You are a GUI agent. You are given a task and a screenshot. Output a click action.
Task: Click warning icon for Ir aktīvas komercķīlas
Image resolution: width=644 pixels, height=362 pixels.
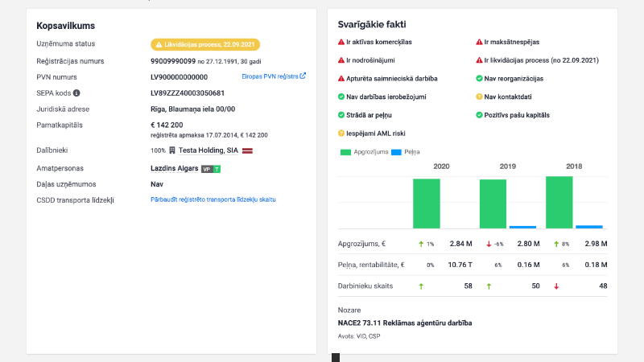[x=341, y=42]
